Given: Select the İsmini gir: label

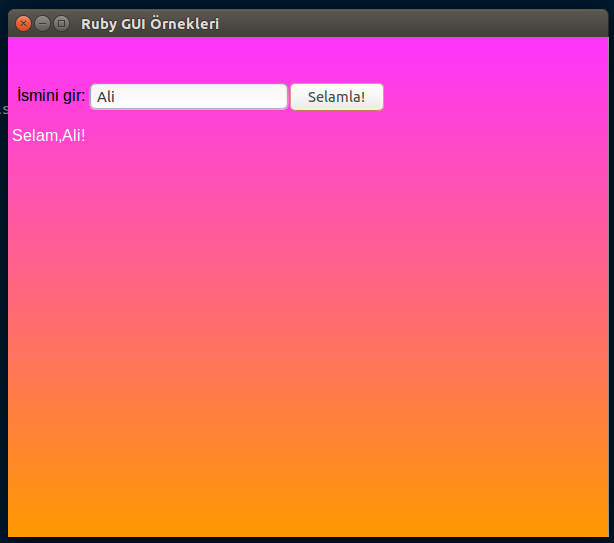Looking at the screenshot, I should (51, 97).
